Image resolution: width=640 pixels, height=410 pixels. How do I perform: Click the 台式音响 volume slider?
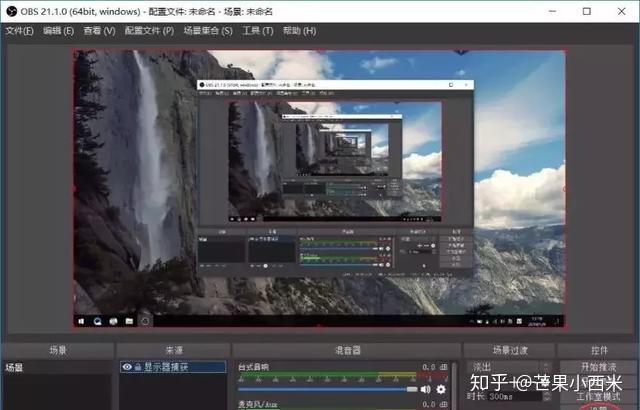(328, 389)
